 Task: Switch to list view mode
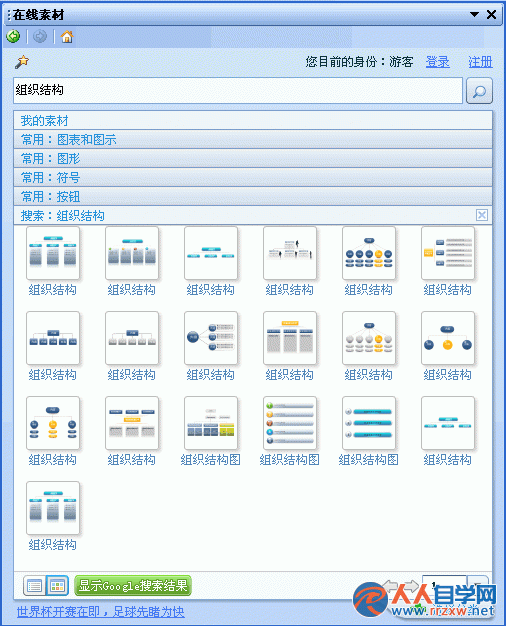pyautogui.click(x=34, y=586)
